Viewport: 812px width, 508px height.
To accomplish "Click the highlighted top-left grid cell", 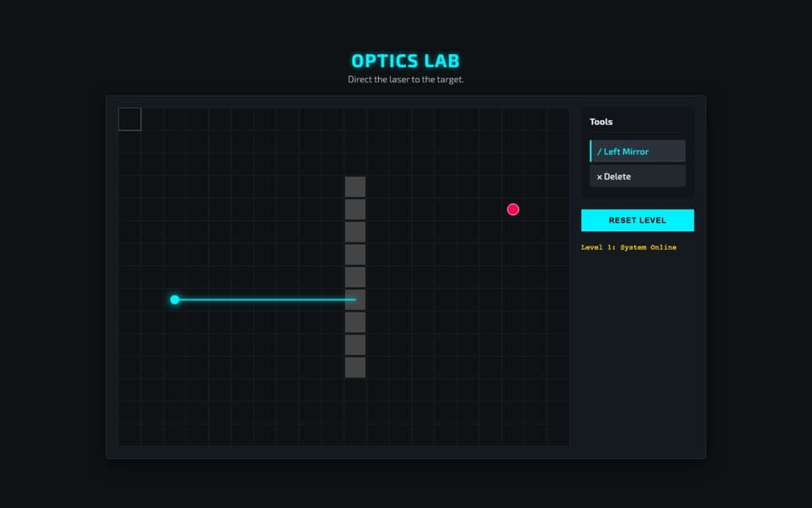I will 130,119.
